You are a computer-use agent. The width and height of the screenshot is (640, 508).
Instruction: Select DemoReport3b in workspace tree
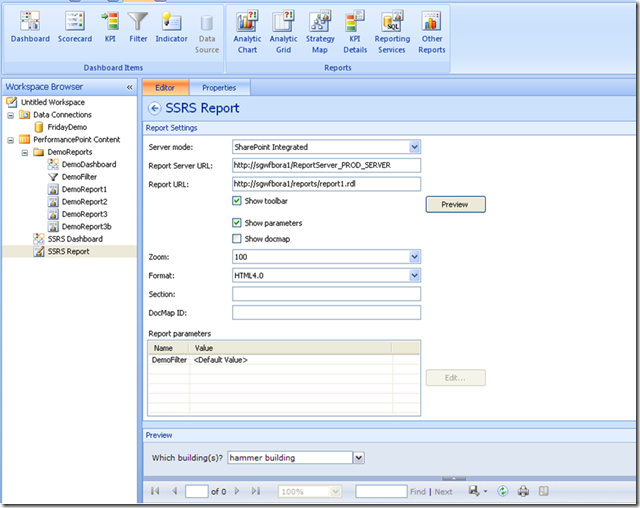(x=87, y=227)
